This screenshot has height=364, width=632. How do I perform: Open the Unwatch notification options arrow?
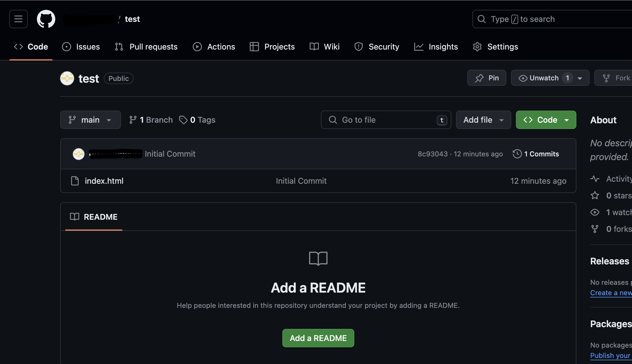(x=580, y=78)
